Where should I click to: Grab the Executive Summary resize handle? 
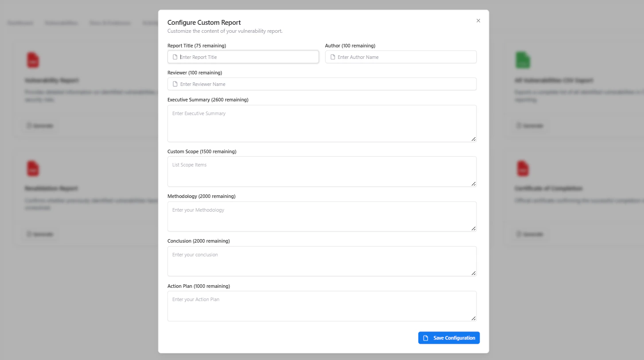[473, 139]
